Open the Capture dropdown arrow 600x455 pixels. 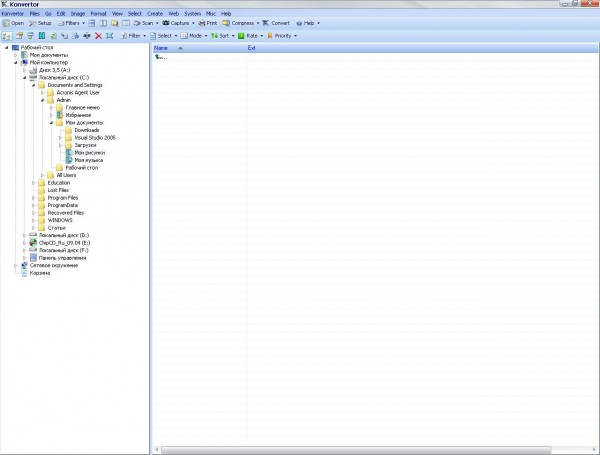193,23
